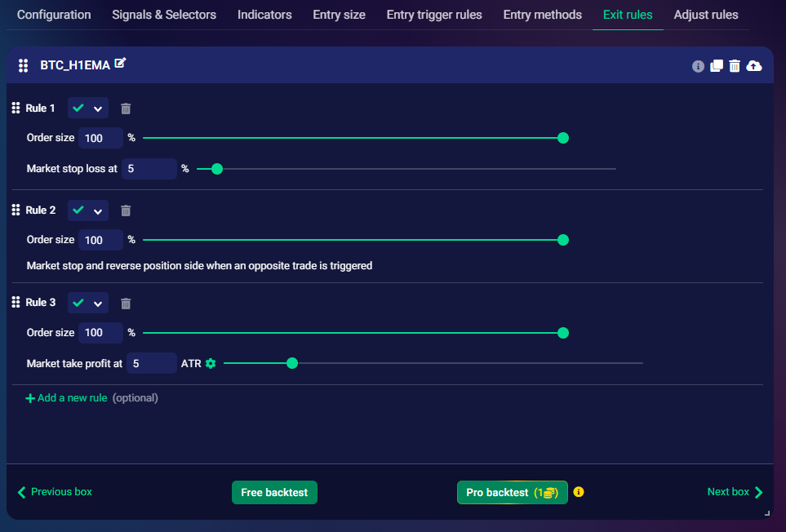Select the Exit rules tab
Image resolution: width=786 pixels, height=532 pixels.
[628, 15]
